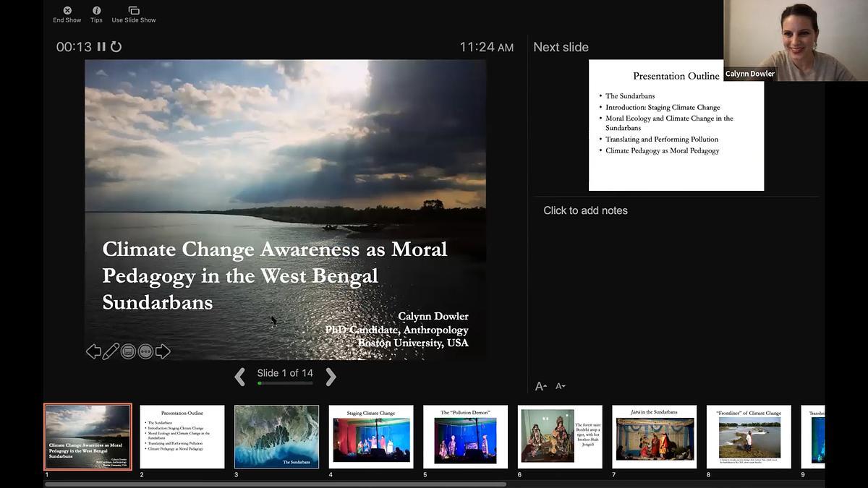Toggle the on-slide subtitles button
Image resolution: width=868 pixels, height=488 pixels.
pos(128,351)
